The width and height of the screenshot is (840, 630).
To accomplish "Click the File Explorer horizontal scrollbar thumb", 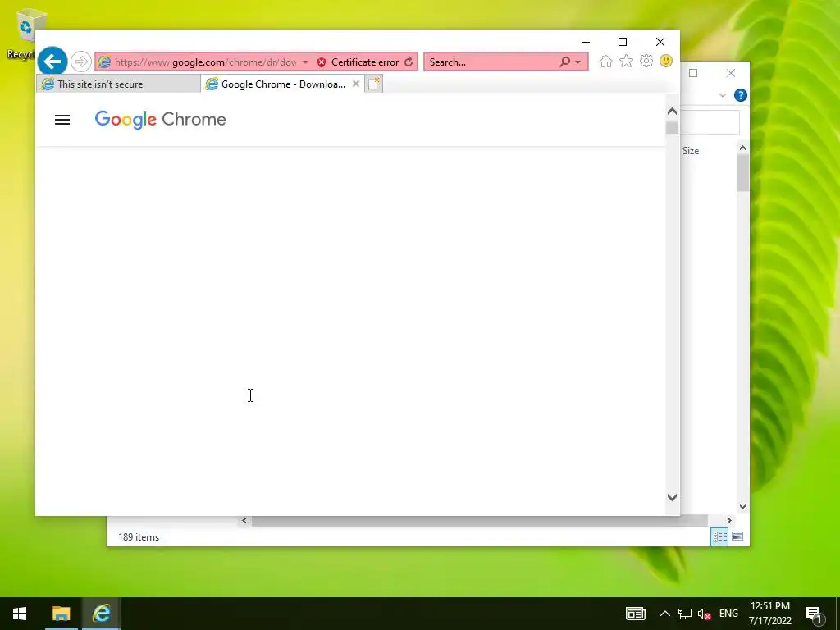I will coord(480,521).
